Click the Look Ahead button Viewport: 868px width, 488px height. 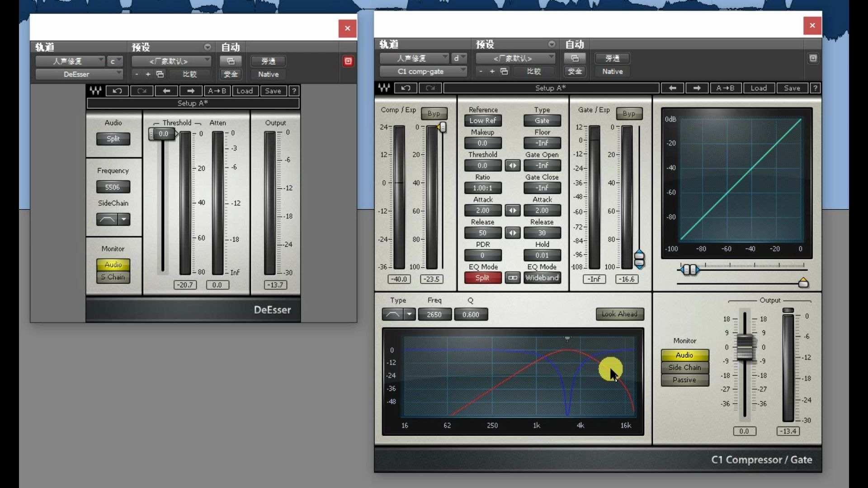(x=619, y=314)
